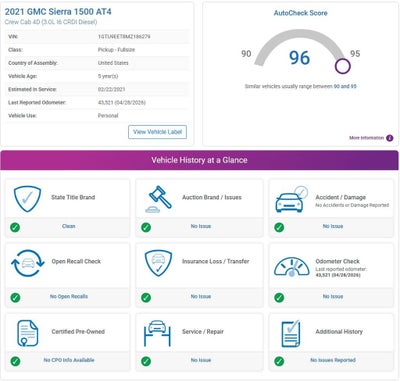
Task: Click the Odometer Check label
Action: click(x=338, y=261)
